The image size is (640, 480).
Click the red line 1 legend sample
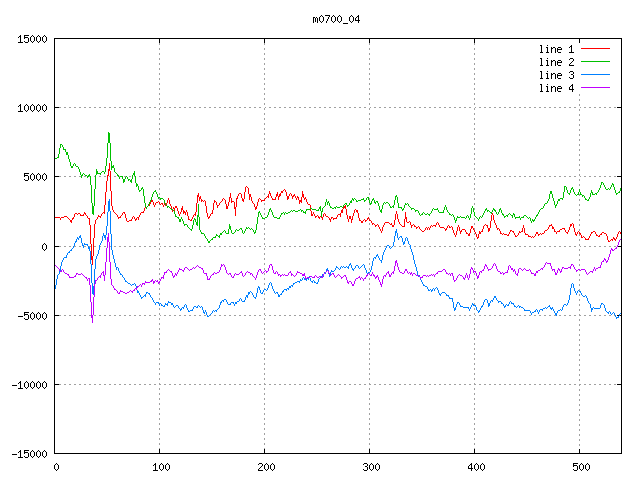pos(595,49)
